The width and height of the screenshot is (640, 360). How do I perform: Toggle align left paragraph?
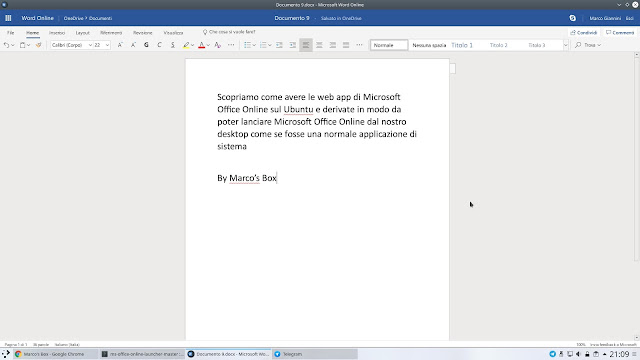306,45
